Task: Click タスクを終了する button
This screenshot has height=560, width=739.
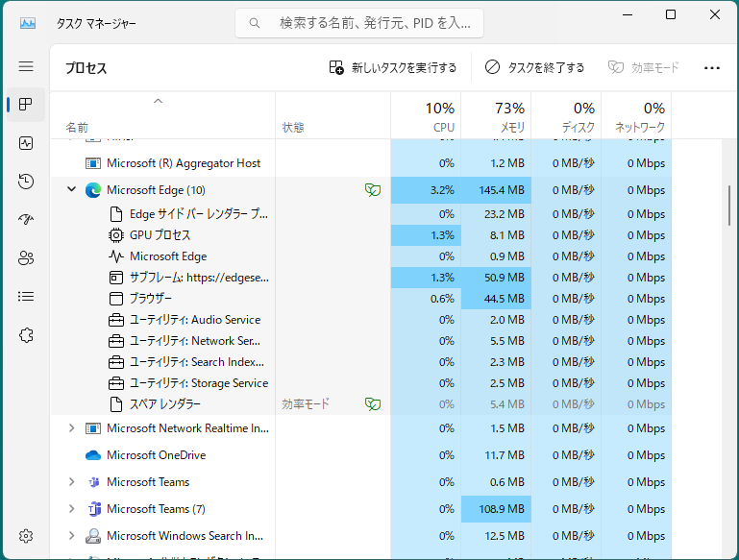Action: coord(534,68)
